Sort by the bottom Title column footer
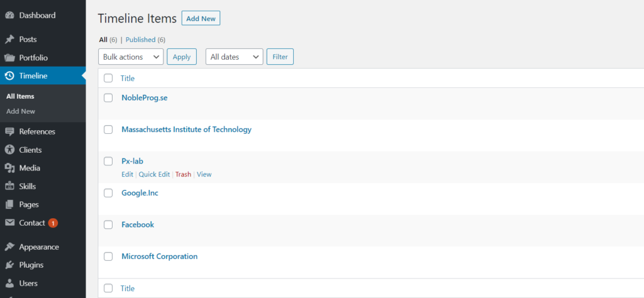 127,289
